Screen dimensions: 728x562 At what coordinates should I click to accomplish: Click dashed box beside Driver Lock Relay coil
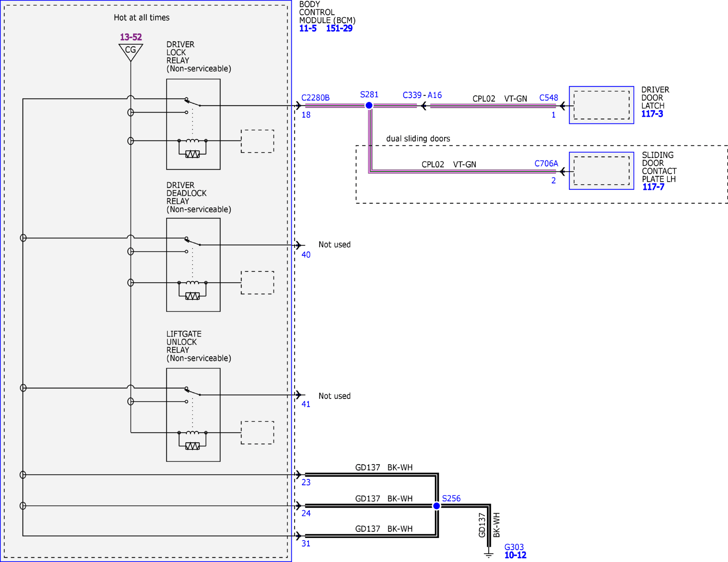tap(257, 141)
